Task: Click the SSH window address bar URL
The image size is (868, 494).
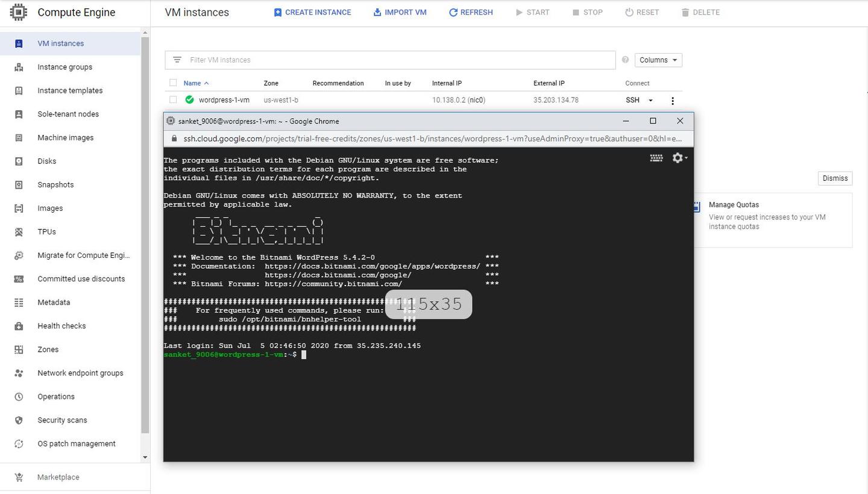Action: click(x=433, y=139)
